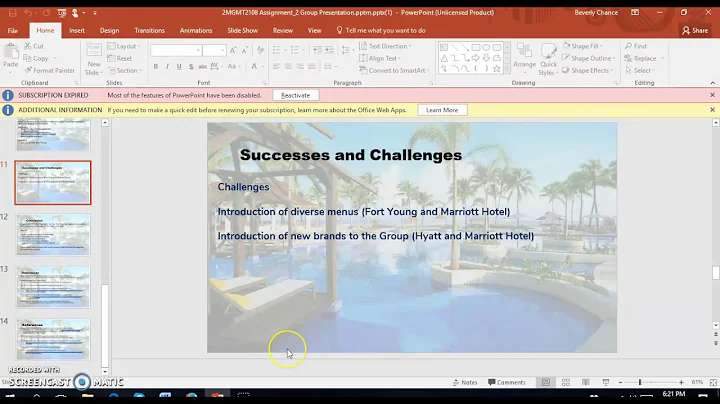Open Convert to SmartArt dropdown

(394, 70)
